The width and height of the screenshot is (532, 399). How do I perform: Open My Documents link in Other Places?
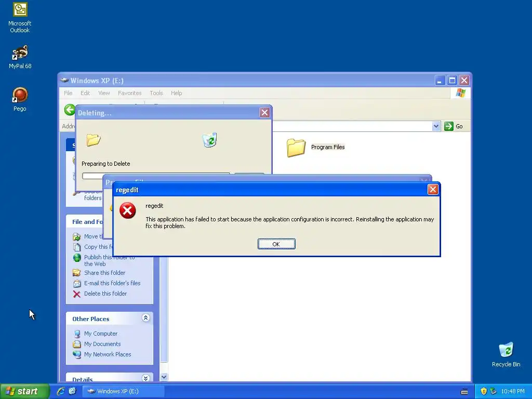tap(102, 344)
